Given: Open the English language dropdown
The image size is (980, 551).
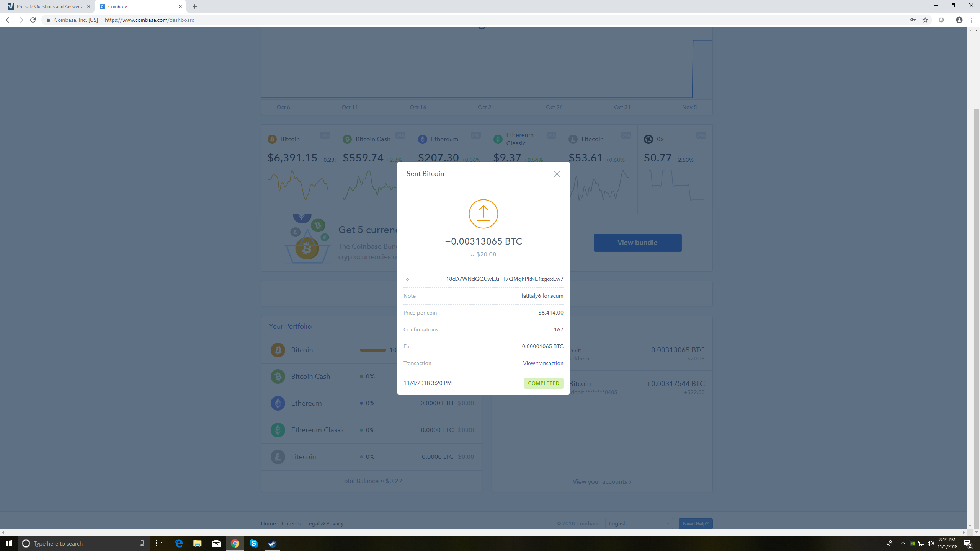Looking at the screenshot, I should [x=639, y=523].
